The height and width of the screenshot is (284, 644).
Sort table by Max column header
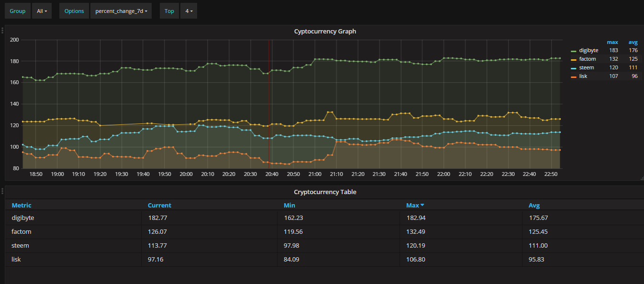tap(412, 205)
